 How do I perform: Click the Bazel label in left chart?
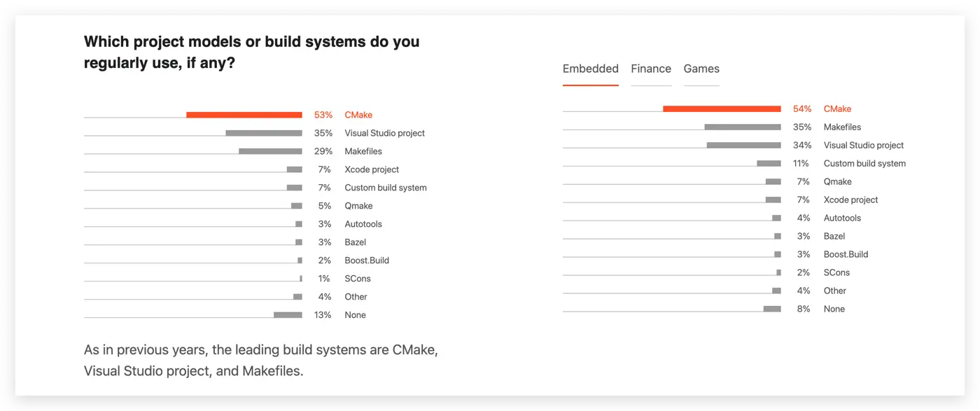355,242
